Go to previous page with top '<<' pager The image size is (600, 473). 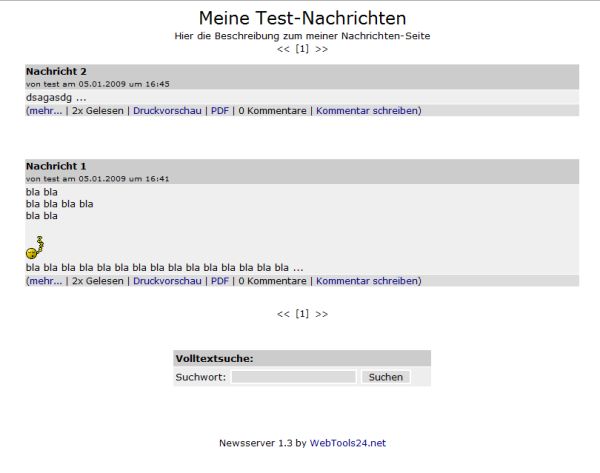tap(283, 49)
